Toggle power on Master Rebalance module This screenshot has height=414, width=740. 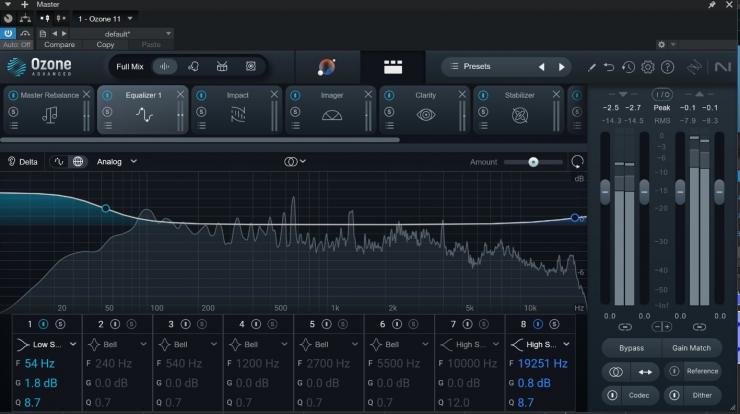(13, 95)
